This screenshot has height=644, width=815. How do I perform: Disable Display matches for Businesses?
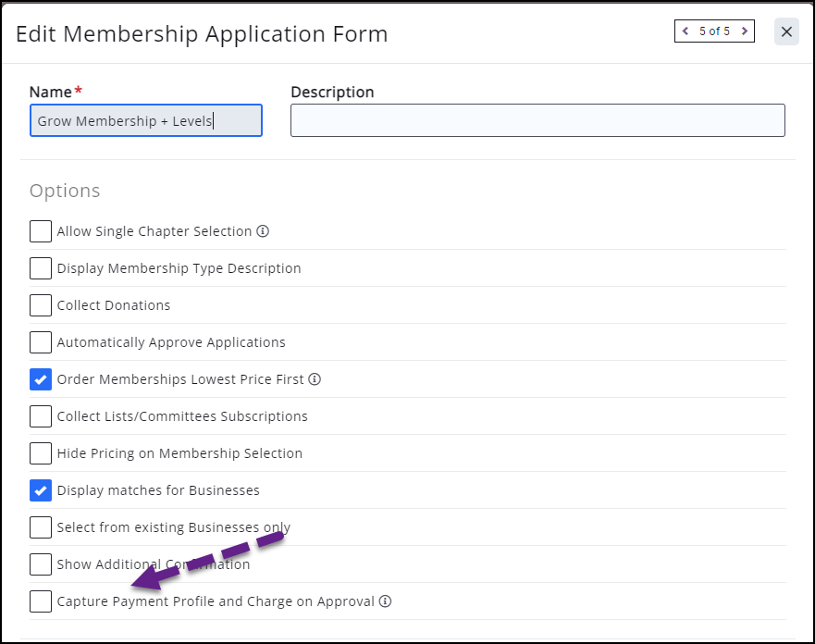coord(41,490)
